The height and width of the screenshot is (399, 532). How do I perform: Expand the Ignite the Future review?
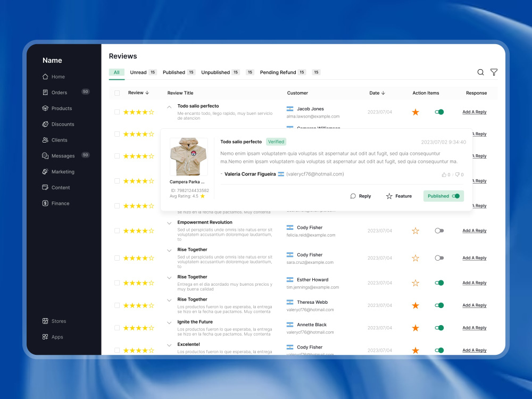[169, 323]
